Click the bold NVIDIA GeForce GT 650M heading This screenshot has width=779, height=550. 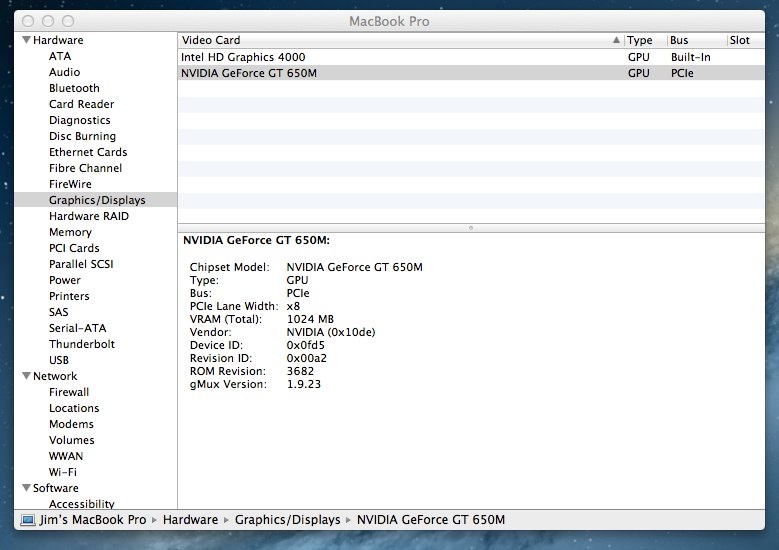pos(256,240)
